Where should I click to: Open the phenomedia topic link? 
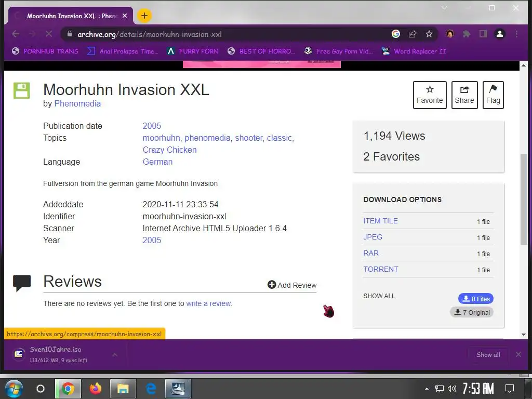(x=207, y=138)
